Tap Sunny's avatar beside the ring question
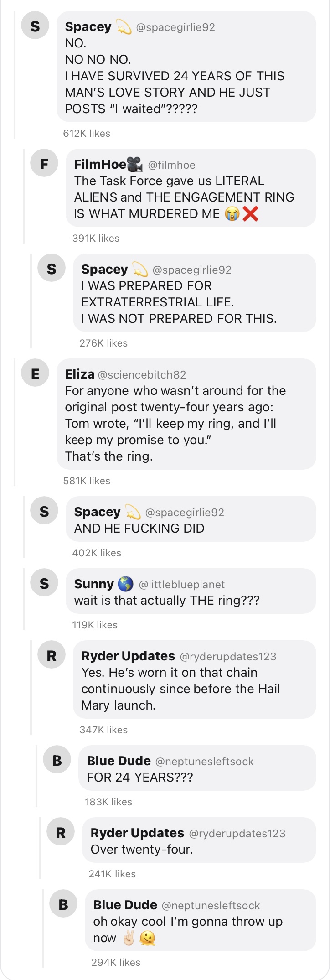 click(44, 583)
